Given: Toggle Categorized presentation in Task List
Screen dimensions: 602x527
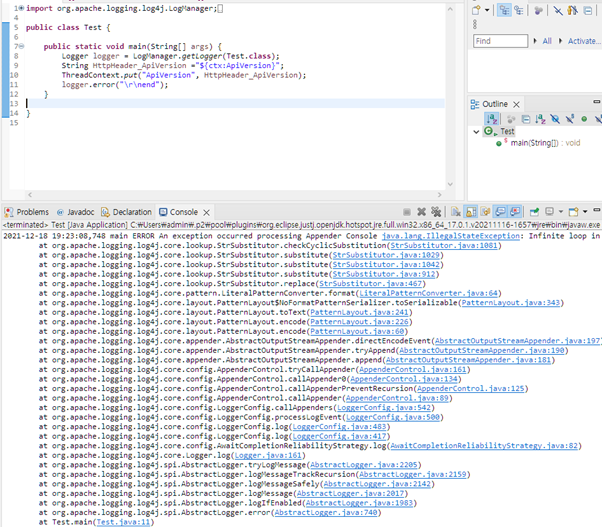Looking at the screenshot, I should pyautogui.click(x=504, y=10).
